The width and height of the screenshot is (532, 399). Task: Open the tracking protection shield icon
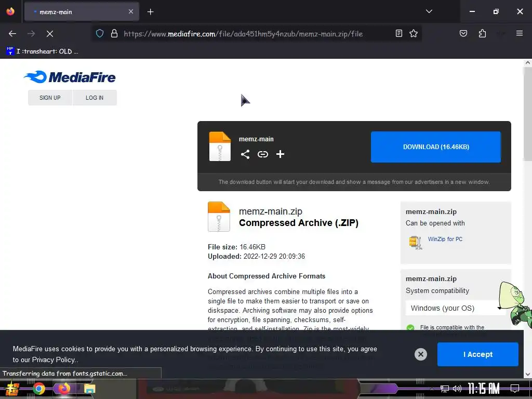[99, 34]
